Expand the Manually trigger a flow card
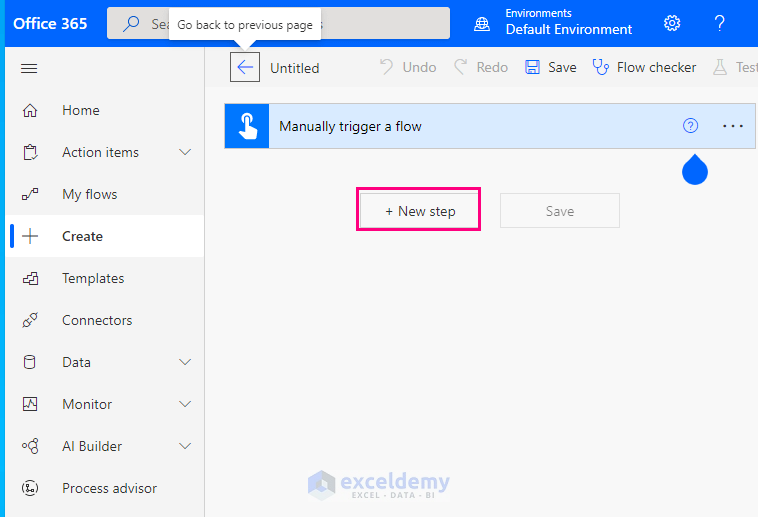758x517 pixels. click(x=490, y=126)
